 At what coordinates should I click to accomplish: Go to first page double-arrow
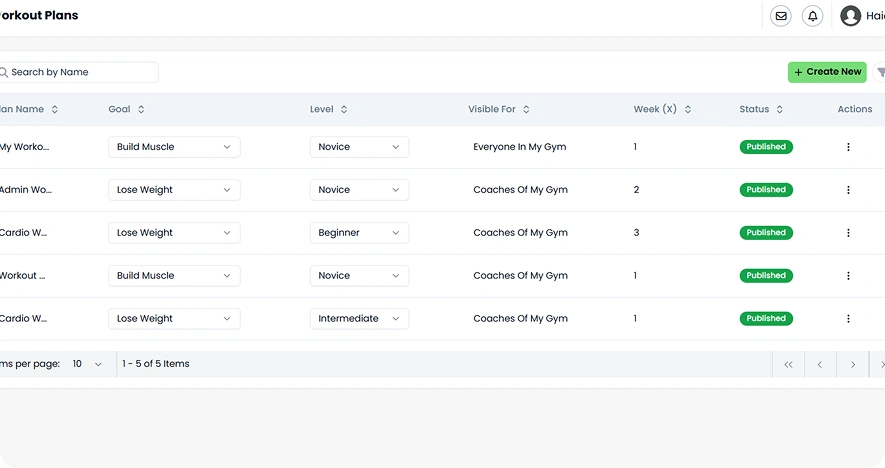pos(788,365)
